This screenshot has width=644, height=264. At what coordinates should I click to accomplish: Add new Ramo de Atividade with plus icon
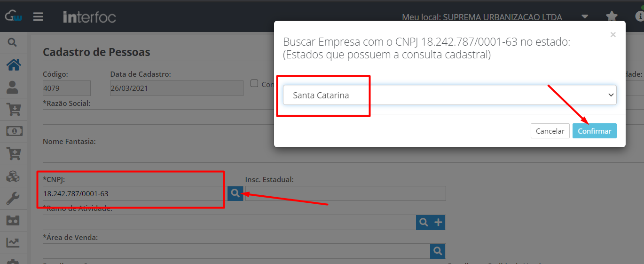(x=438, y=223)
